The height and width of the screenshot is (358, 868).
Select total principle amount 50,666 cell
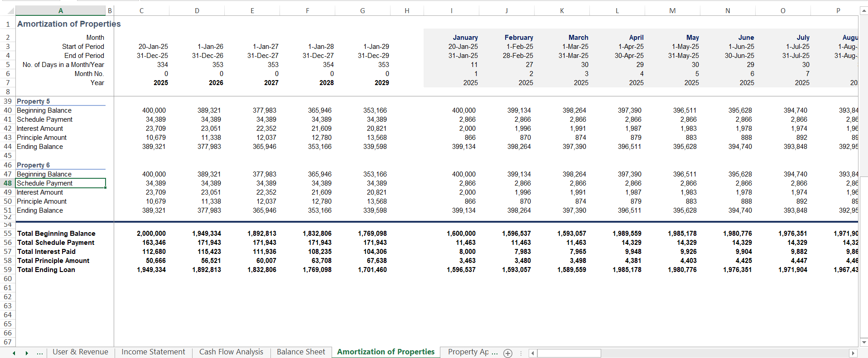click(x=142, y=261)
